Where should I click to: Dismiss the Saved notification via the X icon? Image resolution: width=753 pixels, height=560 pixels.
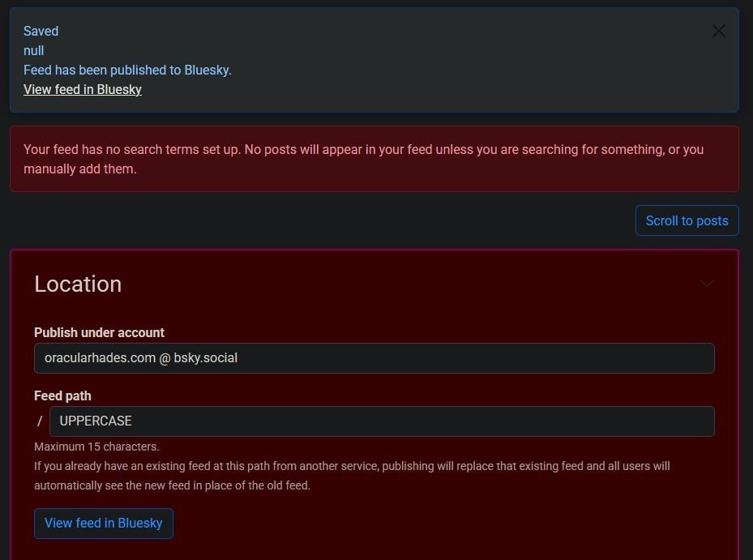[x=718, y=31]
